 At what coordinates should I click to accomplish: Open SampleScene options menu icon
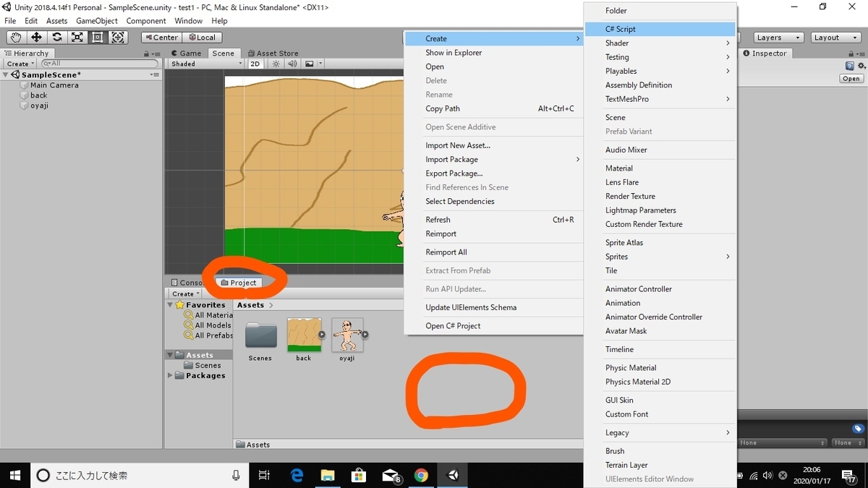154,74
